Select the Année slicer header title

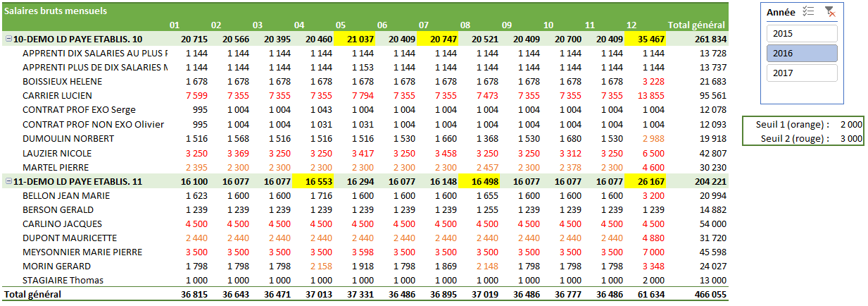[x=781, y=12]
